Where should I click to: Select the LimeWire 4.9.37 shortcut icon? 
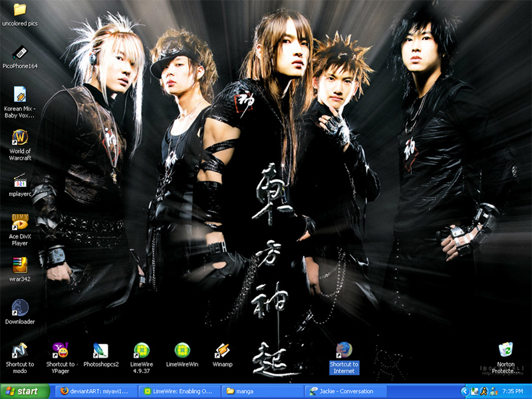(142, 350)
